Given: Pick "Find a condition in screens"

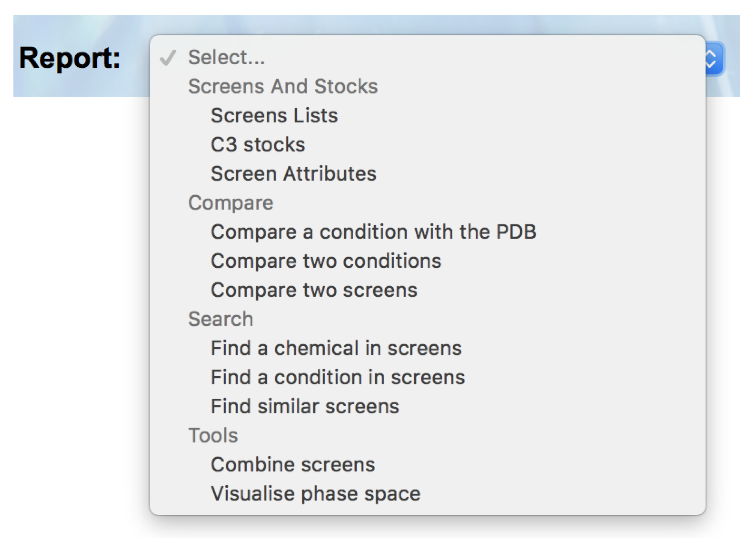Looking at the screenshot, I should (x=337, y=377).
